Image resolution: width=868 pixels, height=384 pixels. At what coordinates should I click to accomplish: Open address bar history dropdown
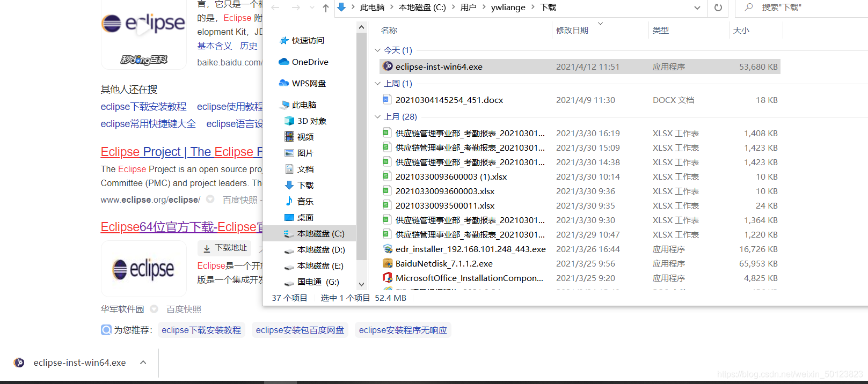(x=697, y=8)
